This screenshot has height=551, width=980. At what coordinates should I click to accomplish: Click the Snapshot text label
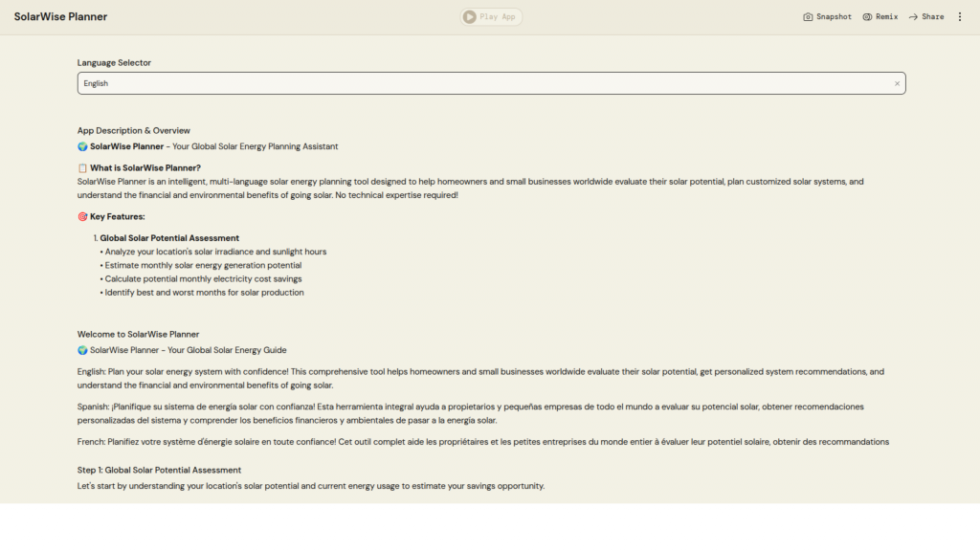834,17
